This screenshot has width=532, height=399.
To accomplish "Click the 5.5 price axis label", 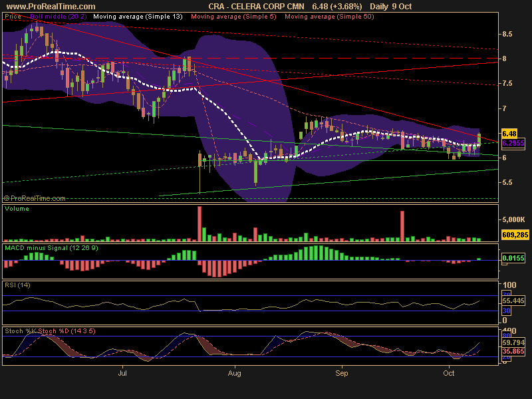I will click(x=507, y=182).
